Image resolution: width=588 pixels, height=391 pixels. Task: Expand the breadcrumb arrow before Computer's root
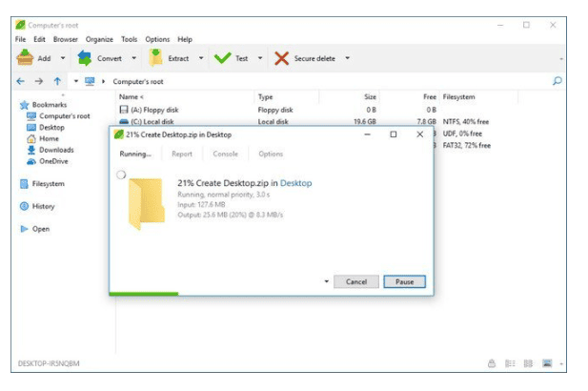pyautogui.click(x=103, y=81)
